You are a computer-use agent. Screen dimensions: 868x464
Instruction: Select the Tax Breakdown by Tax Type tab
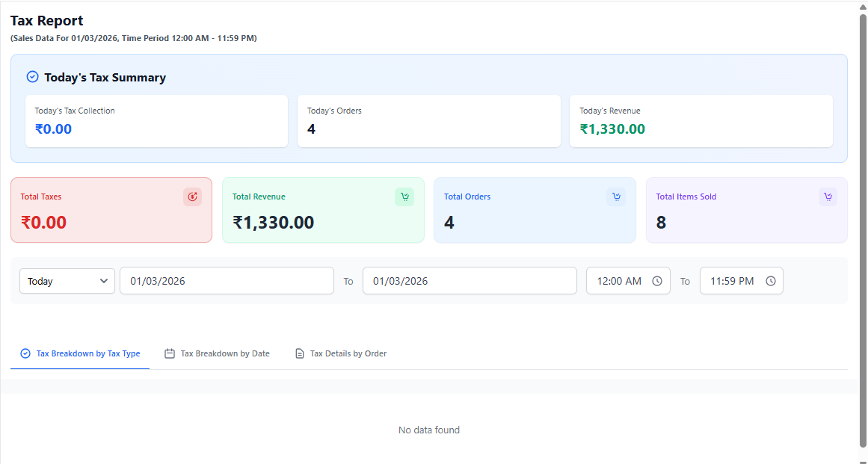(x=80, y=353)
